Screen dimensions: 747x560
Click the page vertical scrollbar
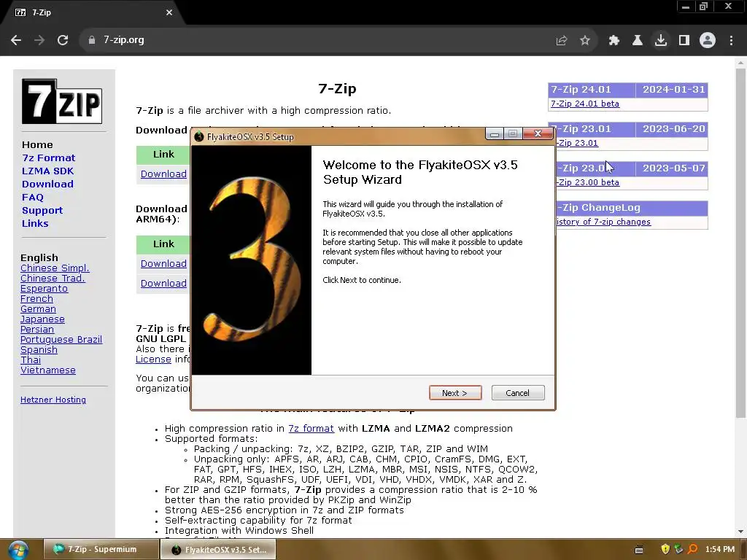[740, 243]
